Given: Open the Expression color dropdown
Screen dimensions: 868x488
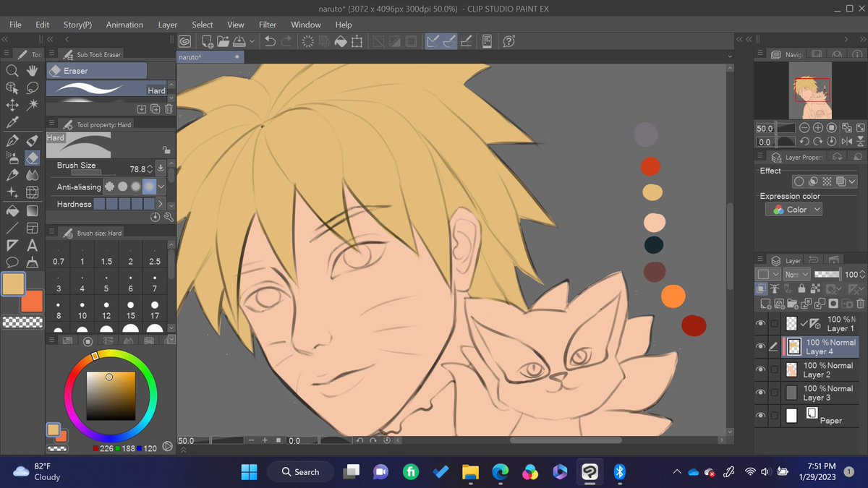Looking at the screenshot, I should 794,210.
